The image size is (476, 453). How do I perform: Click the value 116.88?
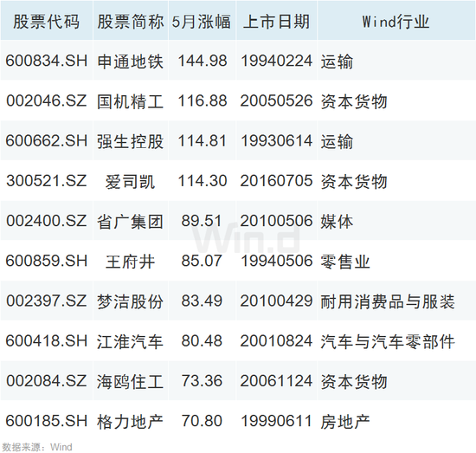203,100
